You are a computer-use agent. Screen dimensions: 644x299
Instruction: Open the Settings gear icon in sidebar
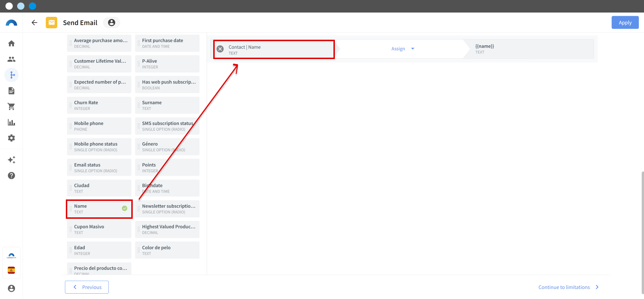click(x=11, y=138)
